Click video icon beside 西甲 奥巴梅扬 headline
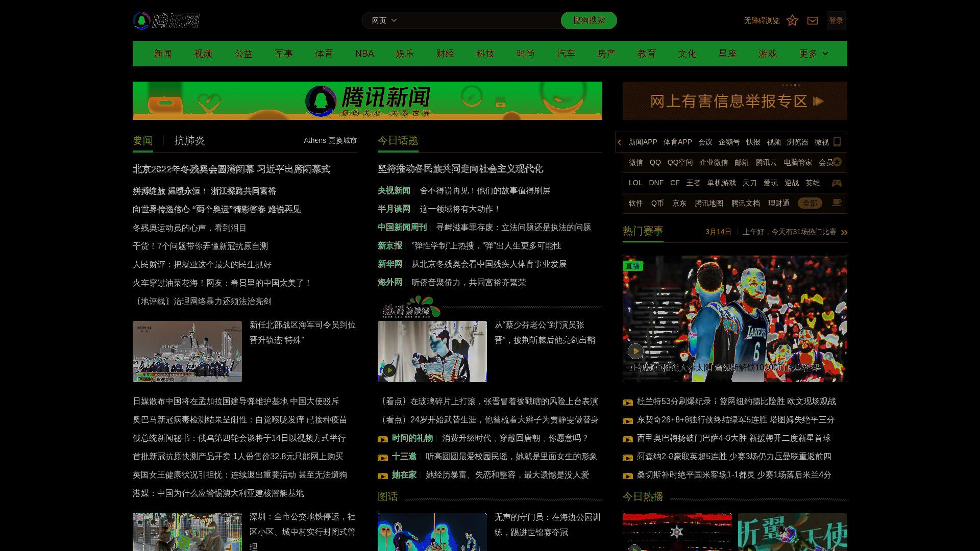The width and height of the screenshot is (980, 551). pyautogui.click(x=628, y=439)
